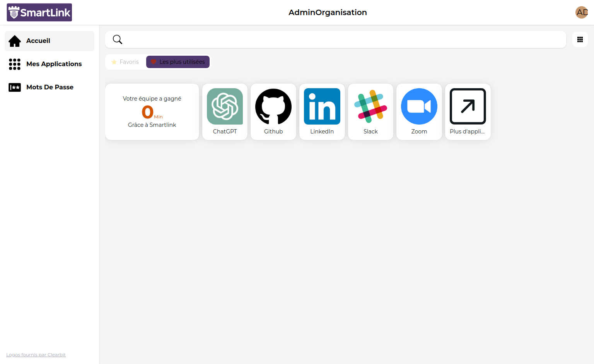Enable the 'Les plus utilisées' filter
Screen dimensions: 594x364
178,62
